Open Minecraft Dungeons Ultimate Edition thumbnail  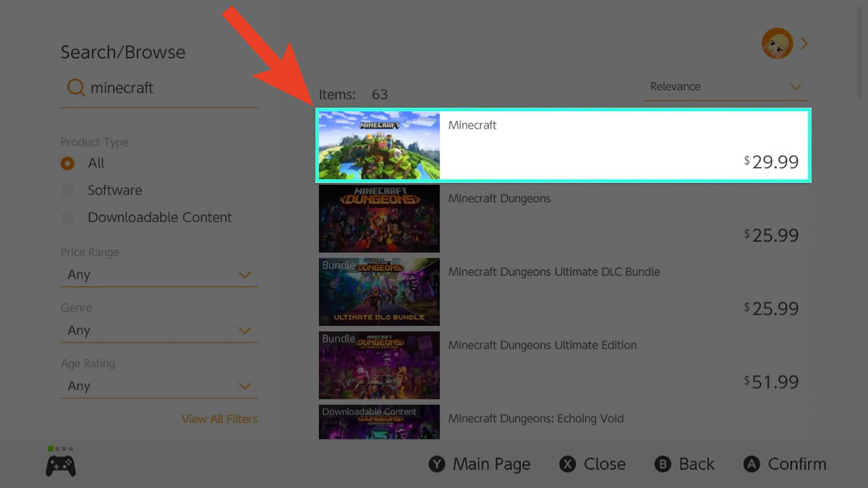(379, 365)
